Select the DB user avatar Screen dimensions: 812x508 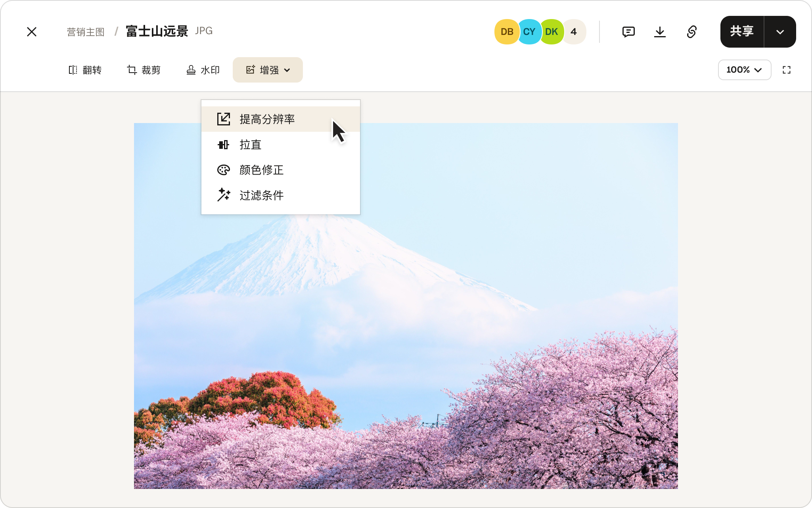coord(507,32)
